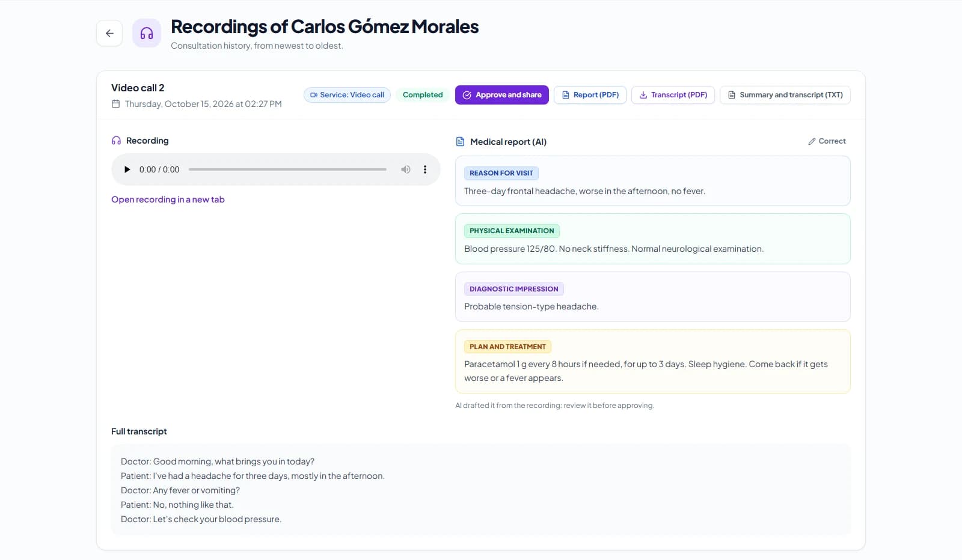The width and height of the screenshot is (962, 560).
Task: Click the Completed status badge
Action: click(423, 95)
